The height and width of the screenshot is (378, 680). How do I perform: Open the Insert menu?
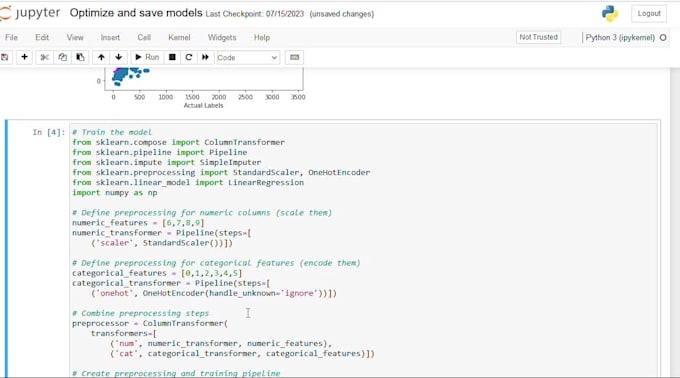pyautogui.click(x=110, y=37)
